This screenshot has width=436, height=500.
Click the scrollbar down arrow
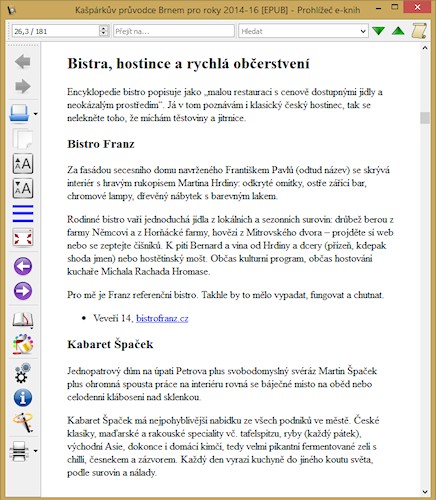[x=425, y=492]
